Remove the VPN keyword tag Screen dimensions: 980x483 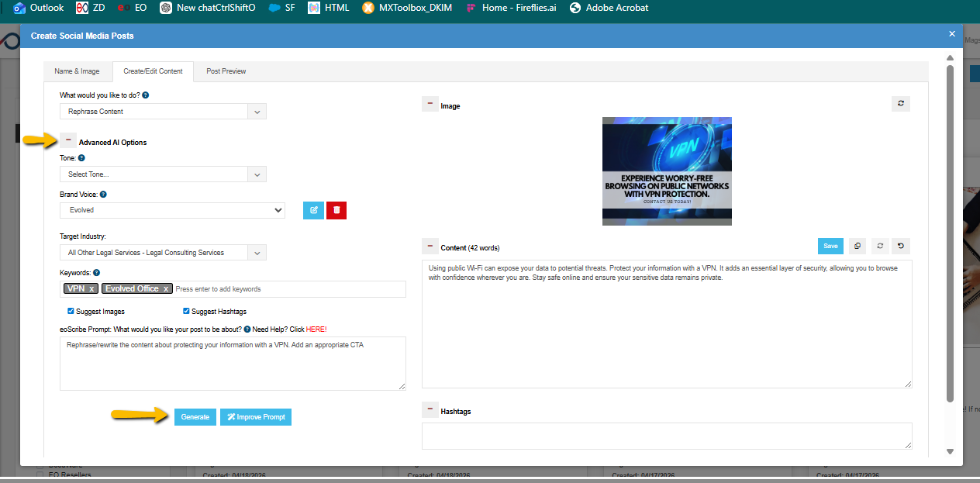tap(91, 288)
